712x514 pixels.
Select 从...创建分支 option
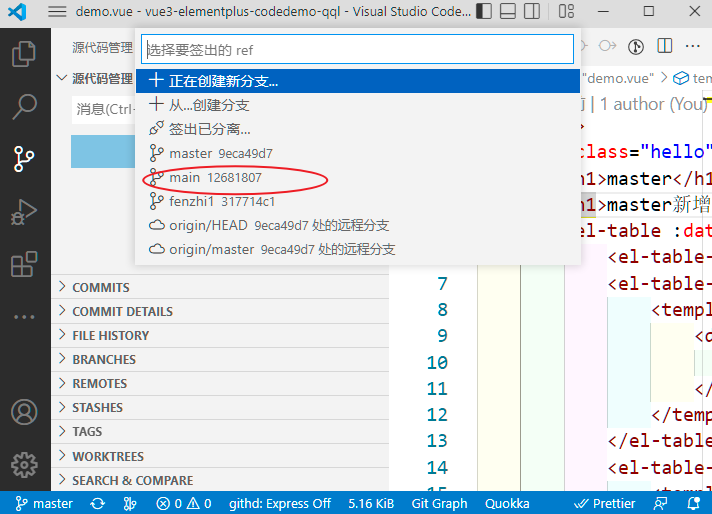tap(358, 105)
